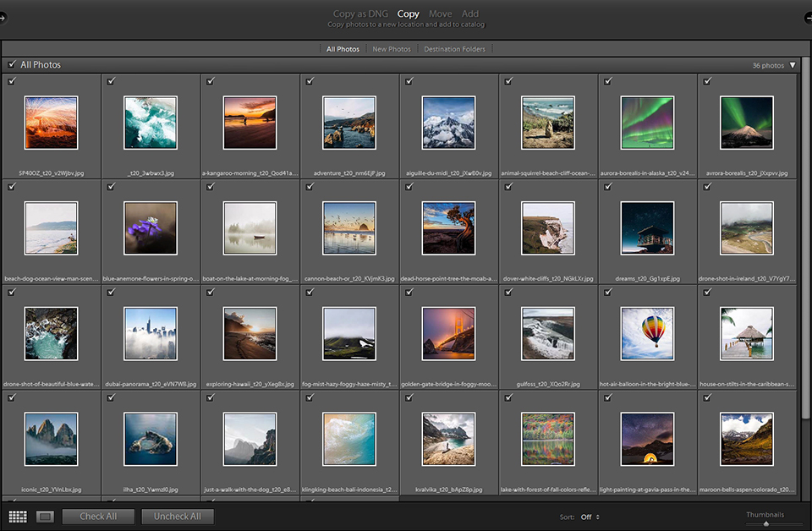812x531 pixels.
Task: Select the fog-mist-hazy-foggy thumbnail
Action: click(x=349, y=334)
